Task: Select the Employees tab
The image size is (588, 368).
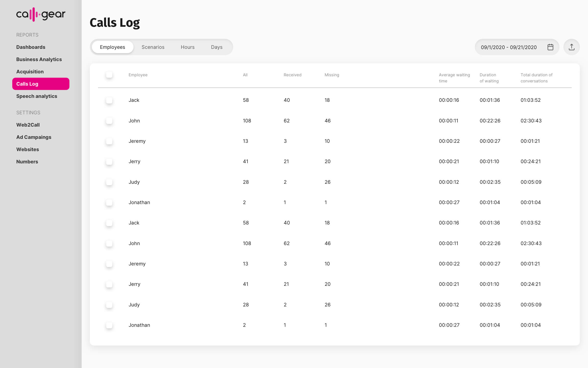Action: click(112, 47)
